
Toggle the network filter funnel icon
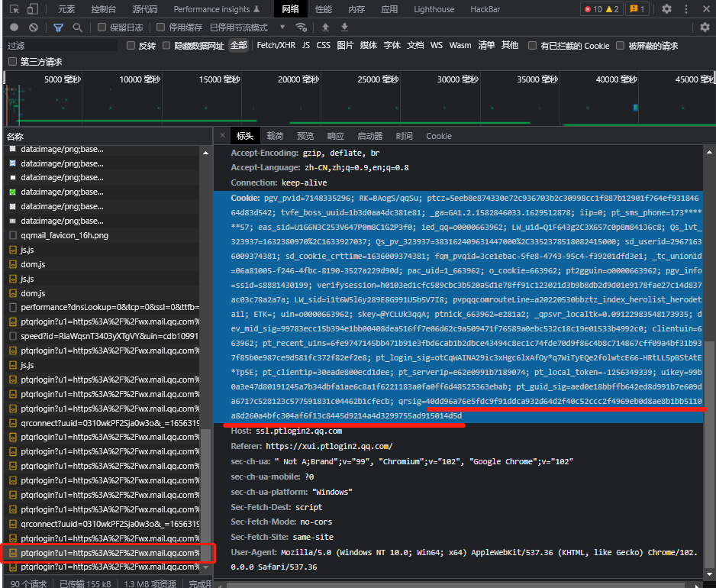58,27
